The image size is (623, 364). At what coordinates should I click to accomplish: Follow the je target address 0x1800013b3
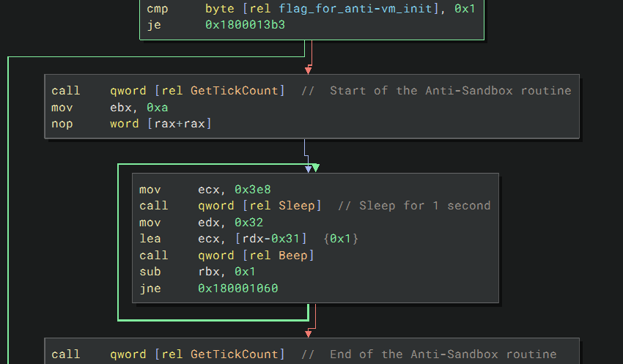246,25
